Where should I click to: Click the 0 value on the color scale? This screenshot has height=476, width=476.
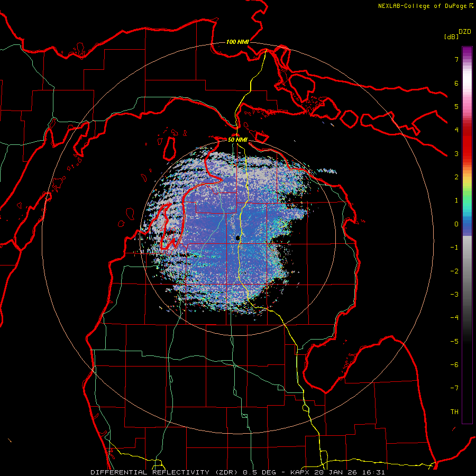(456, 224)
